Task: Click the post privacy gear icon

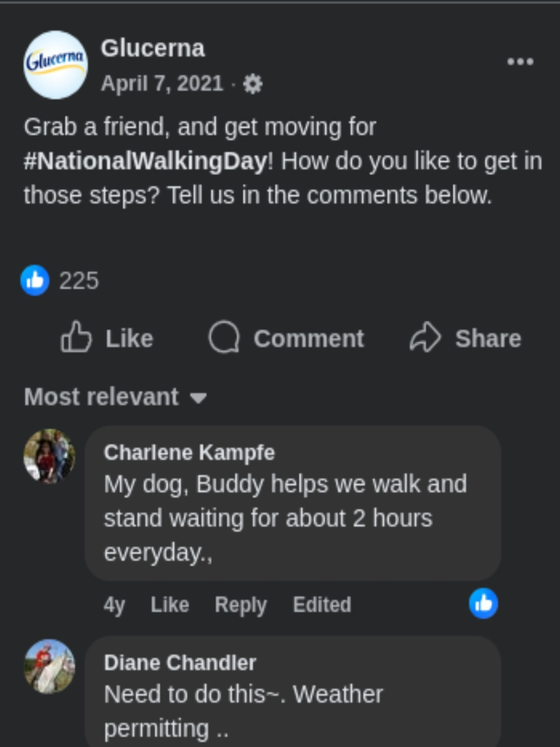Action: click(252, 85)
